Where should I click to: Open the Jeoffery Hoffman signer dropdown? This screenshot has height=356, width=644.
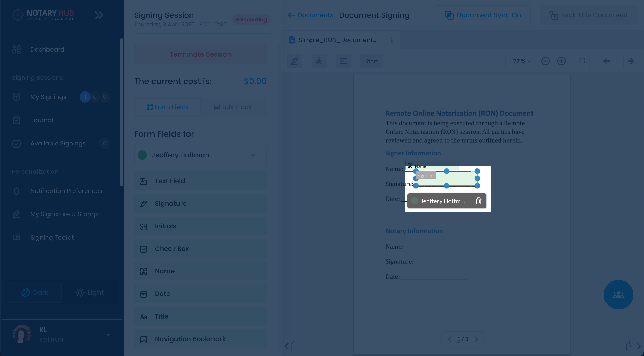(x=200, y=155)
